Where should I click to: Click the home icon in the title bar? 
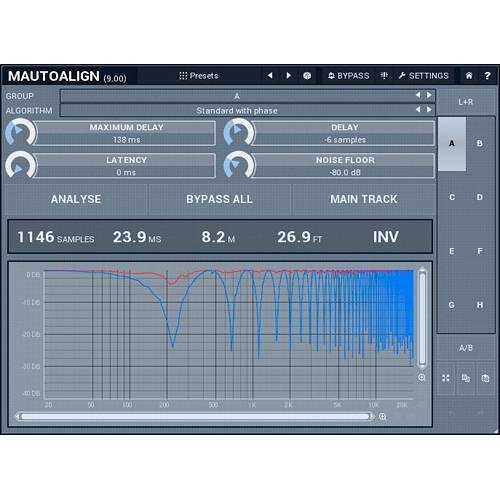pyautogui.click(x=469, y=76)
